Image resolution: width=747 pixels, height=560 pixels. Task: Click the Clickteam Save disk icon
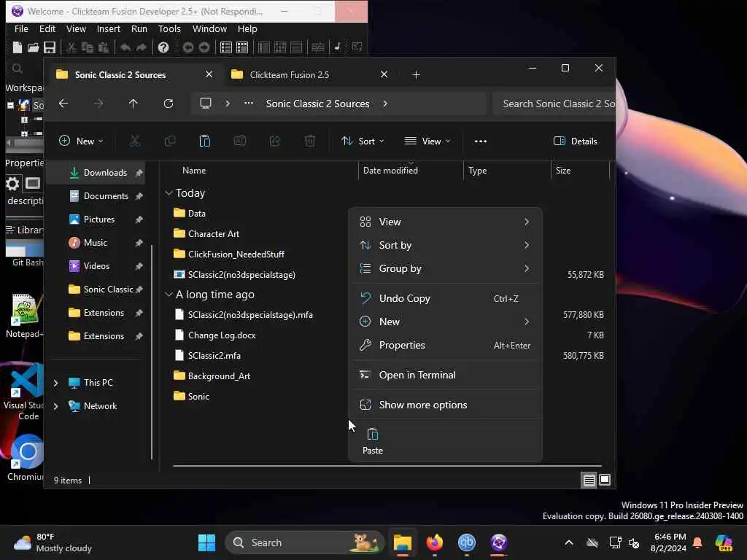point(50,47)
